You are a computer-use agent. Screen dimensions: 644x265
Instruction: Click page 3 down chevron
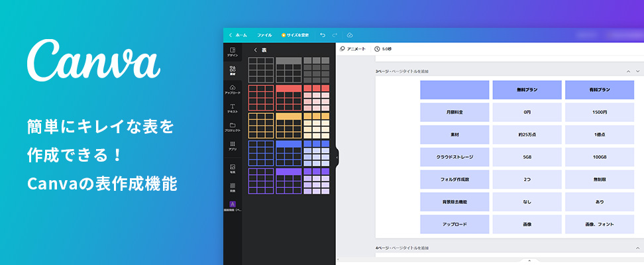[638, 72]
